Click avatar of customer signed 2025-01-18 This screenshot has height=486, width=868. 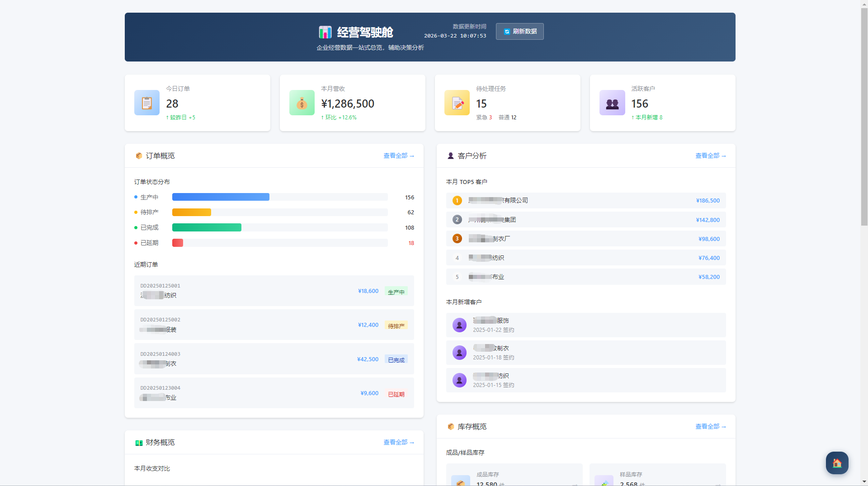tap(459, 353)
